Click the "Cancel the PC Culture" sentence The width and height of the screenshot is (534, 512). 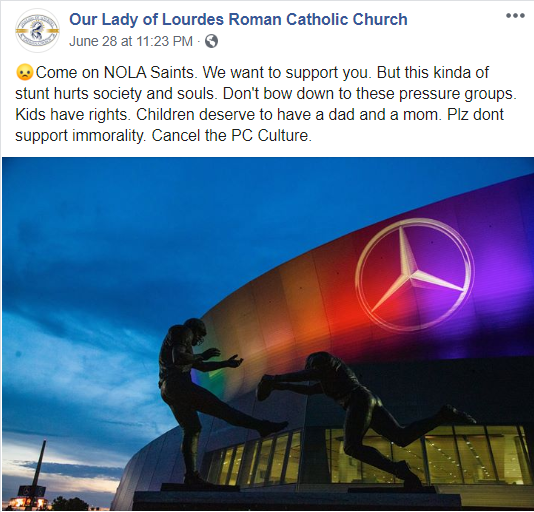coord(232,136)
